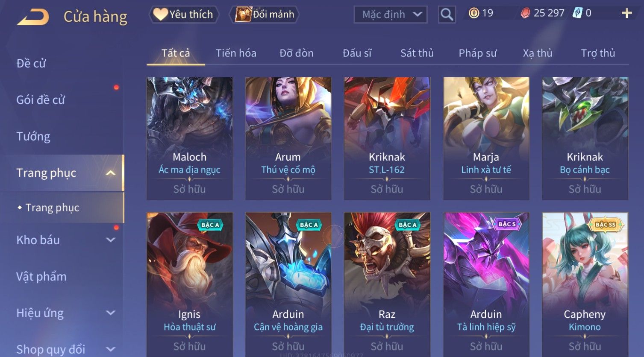Viewport: 644px width, 357px height.
Task: Select the Tiến hóa filter tab
Action: click(236, 53)
